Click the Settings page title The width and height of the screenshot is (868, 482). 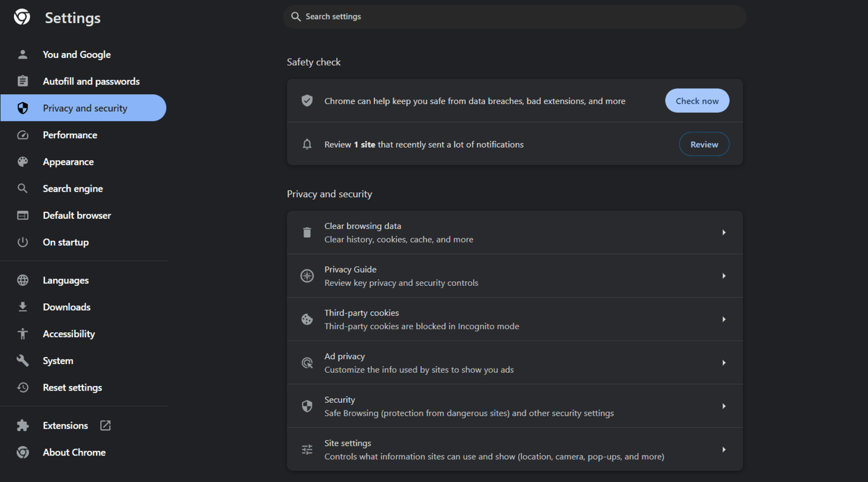[73, 18]
